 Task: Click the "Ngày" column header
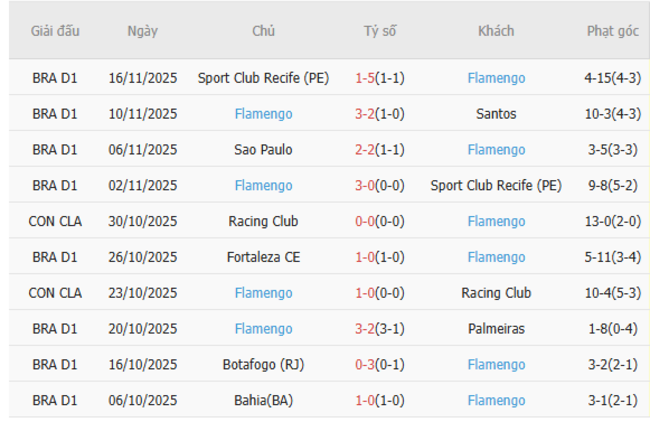pyautogui.click(x=142, y=31)
